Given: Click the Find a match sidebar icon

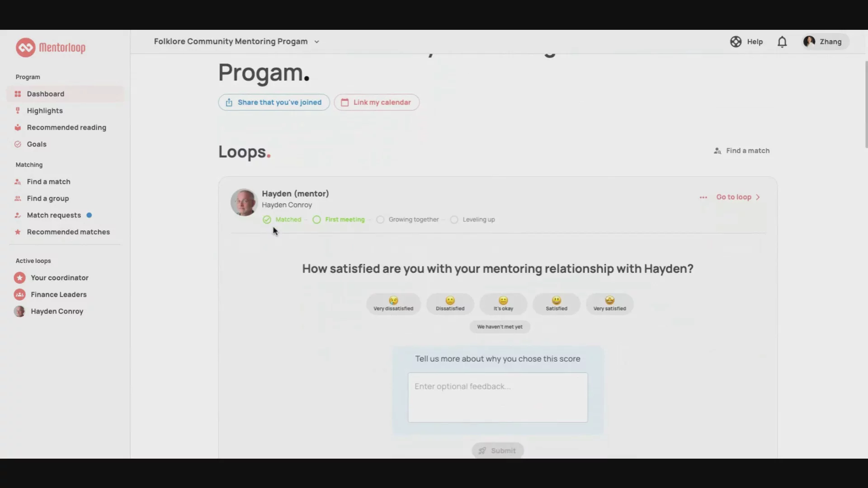Looking at the screenshot, I should (18, 182).
